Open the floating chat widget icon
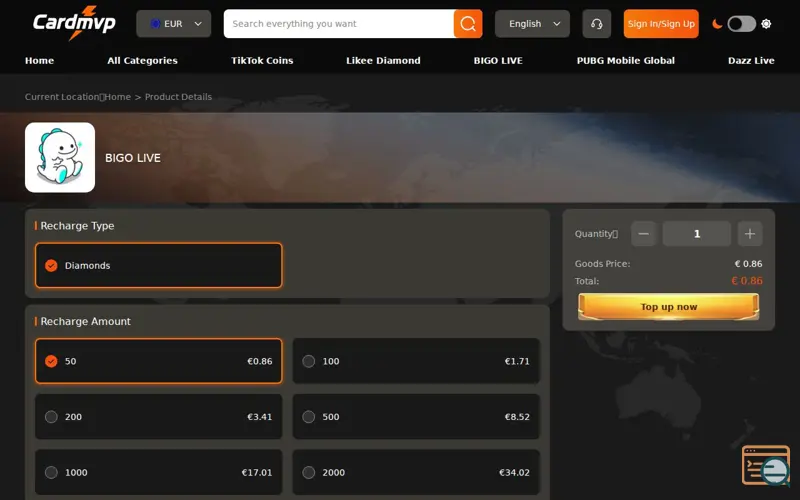Image resolution: width=800 pixels, height=500 pixels. tap(766, 465)
